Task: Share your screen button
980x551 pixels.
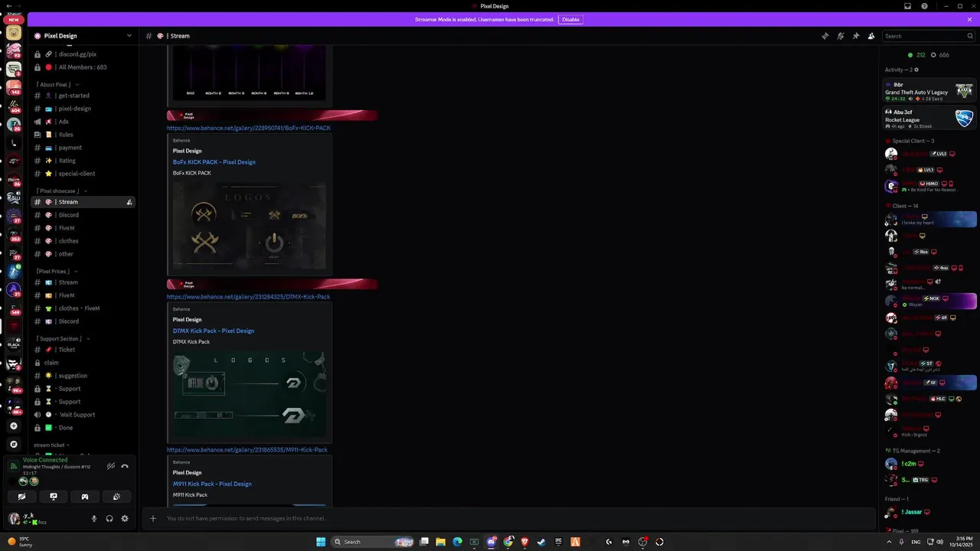Action: click(54, 497)
